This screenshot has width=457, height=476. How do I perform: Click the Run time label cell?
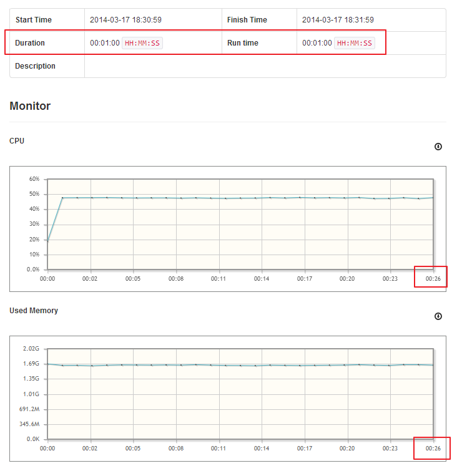click(243, 43)
